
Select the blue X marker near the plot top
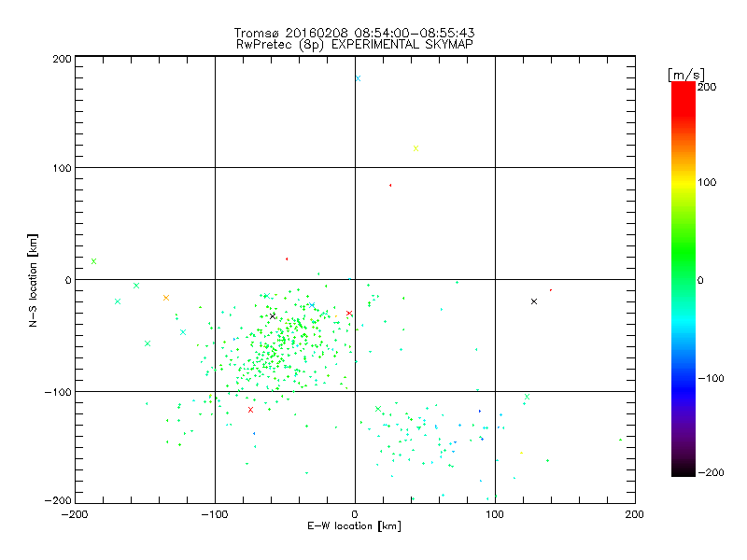click(x=358, y=78)
